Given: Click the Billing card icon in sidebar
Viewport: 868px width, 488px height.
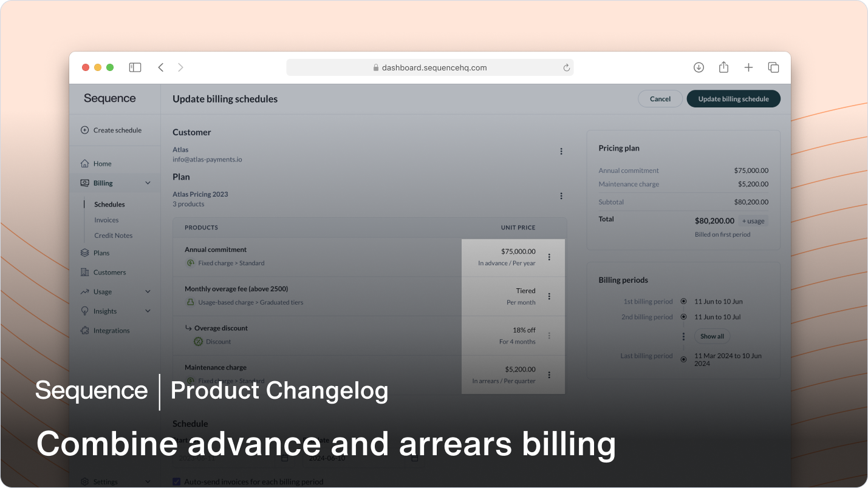Looking at the screenshot, I should (86, 183).
